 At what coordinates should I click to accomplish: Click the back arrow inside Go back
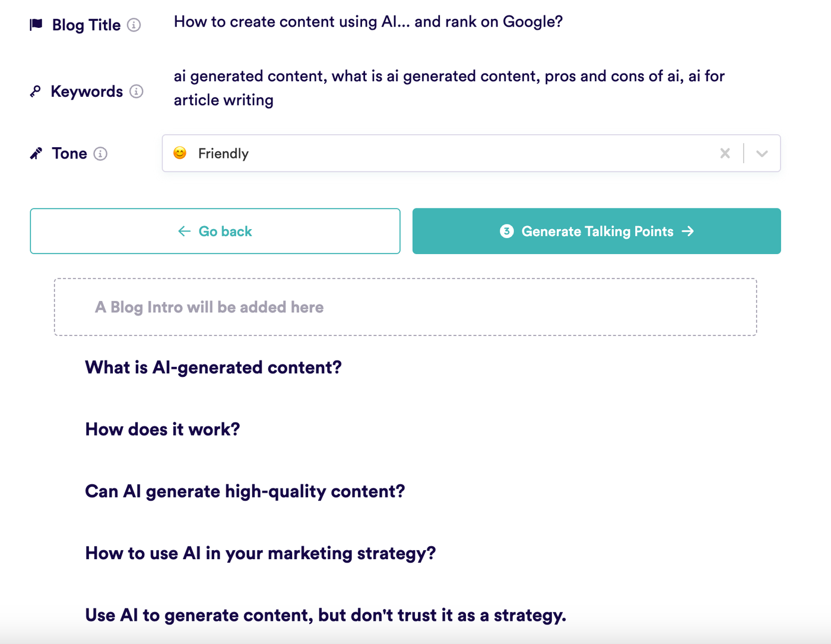183,231
